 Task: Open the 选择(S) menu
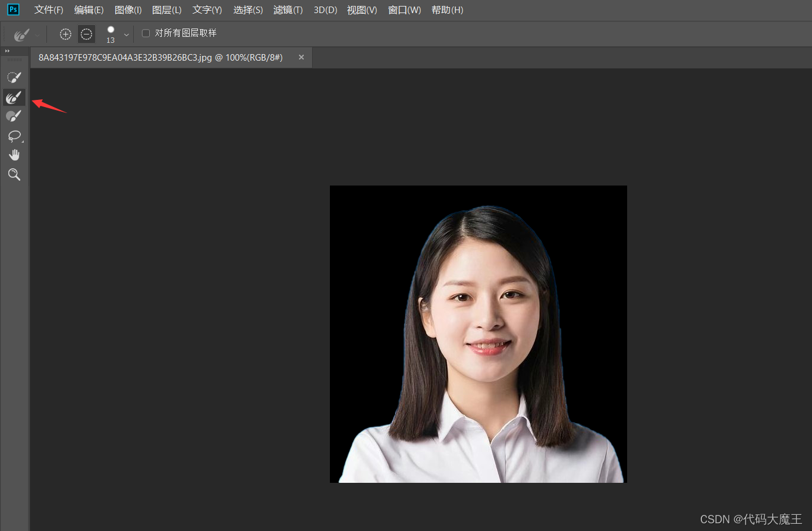point(248,10)
